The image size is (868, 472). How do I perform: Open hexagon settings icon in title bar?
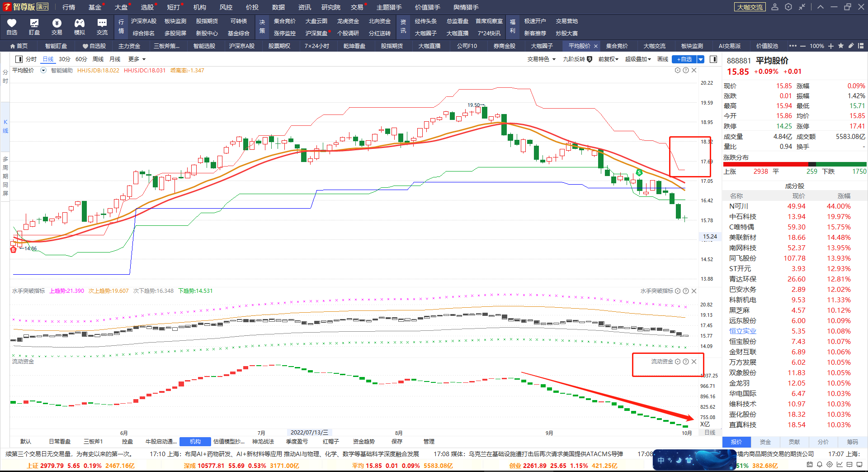click(788, 7)
